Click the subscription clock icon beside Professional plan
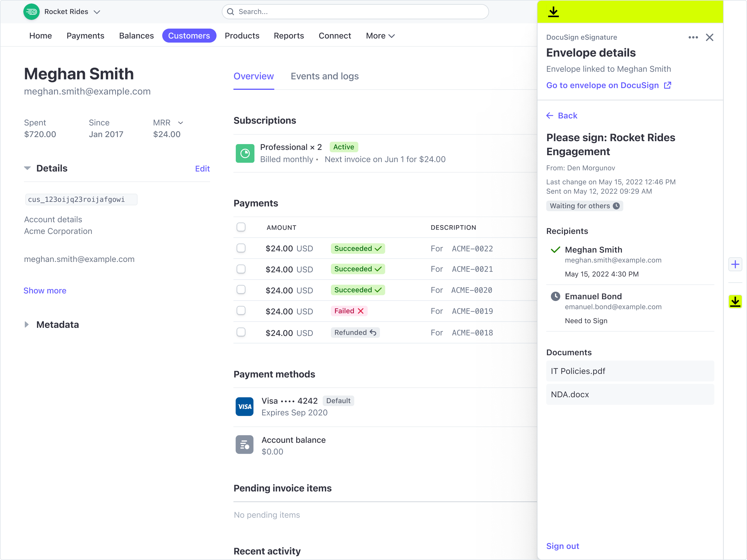Viewport: 747px width, 560px height. point(245,153)
